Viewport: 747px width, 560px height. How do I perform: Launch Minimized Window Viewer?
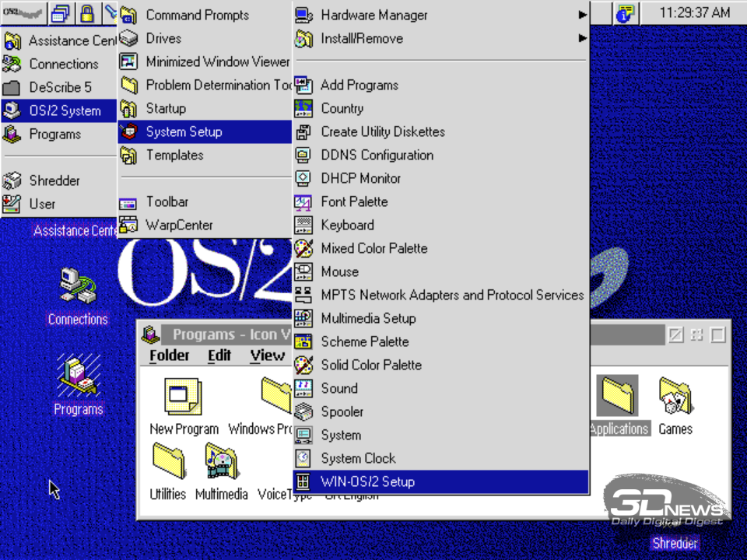[x=205, y=61]
